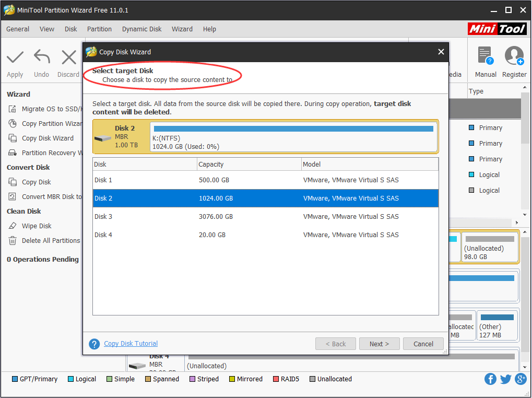Screen dimensions: 532x398
Task: Click the Copy Disk Tutorial help icon
Action: pos(94,344)
